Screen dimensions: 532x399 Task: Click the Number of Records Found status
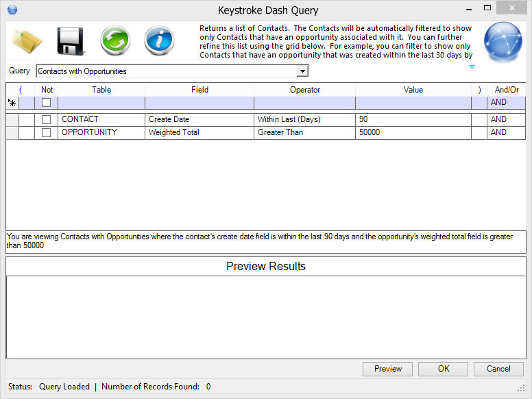156,387
